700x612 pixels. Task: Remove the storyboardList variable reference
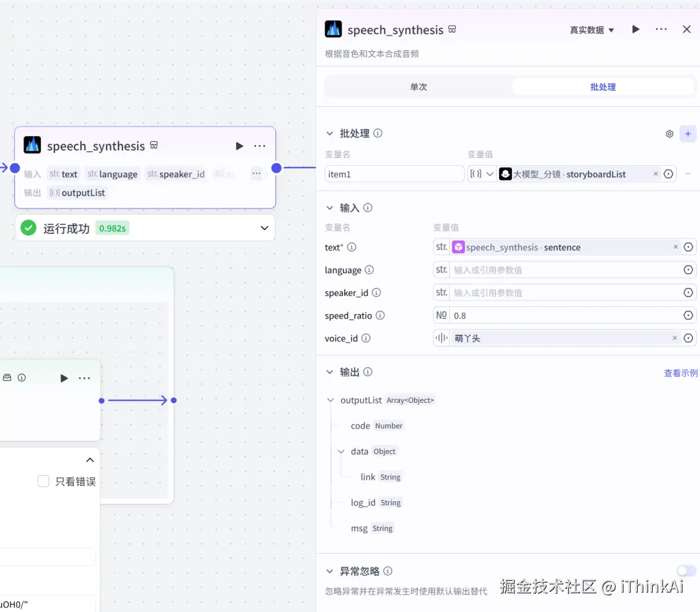tap(657, 174)
